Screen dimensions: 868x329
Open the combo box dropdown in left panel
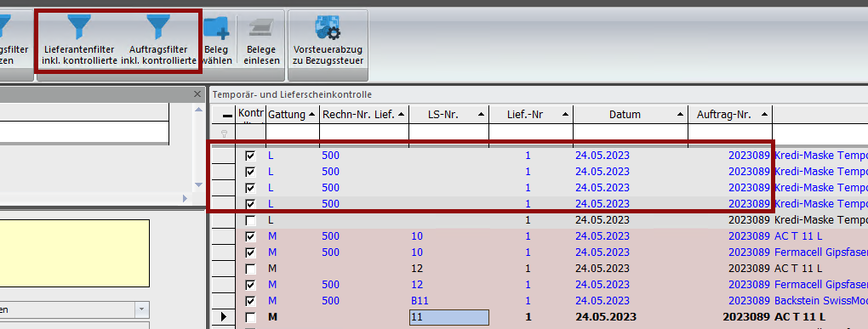(142, 309)
